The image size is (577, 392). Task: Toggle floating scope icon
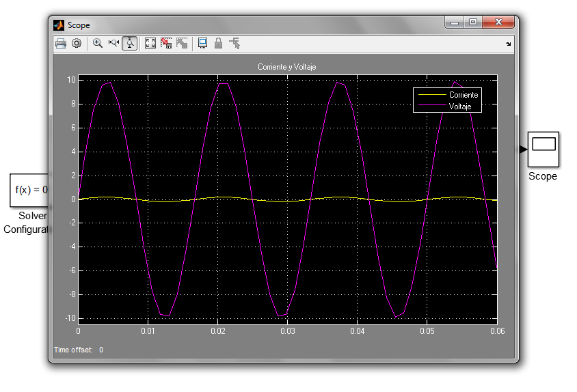pos(202,44)
